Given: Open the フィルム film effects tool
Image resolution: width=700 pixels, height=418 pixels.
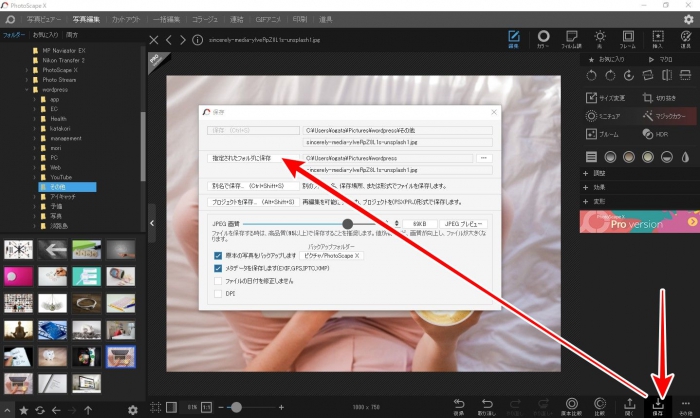Looking at the screenshot, I should [x=571, y=39].
